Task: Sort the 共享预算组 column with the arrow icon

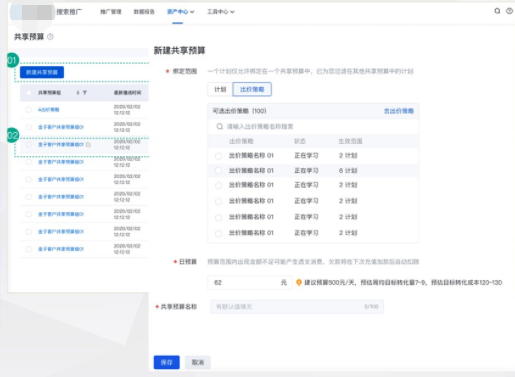Action: (x=78, y=93)
